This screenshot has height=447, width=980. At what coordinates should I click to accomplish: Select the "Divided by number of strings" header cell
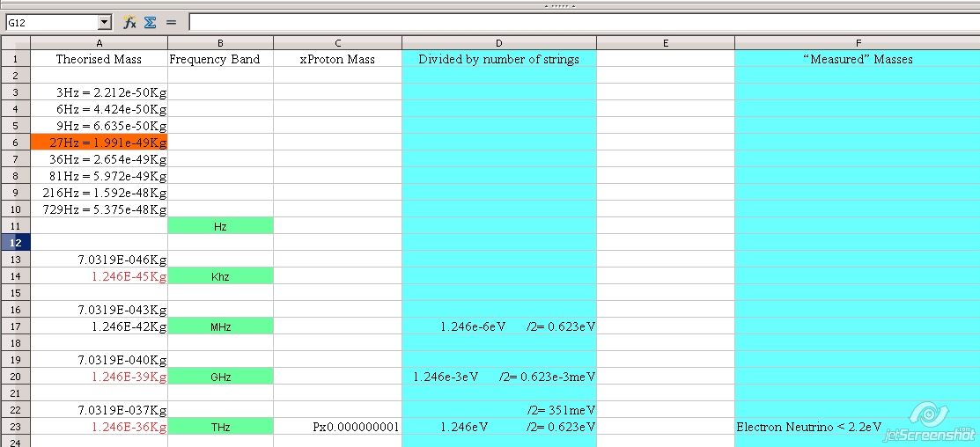(x=498, y=60)
